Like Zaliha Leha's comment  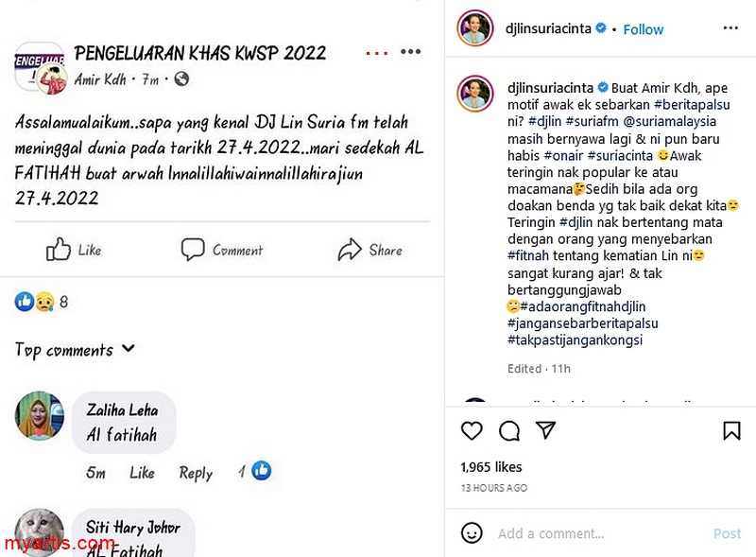pos(142,472)
